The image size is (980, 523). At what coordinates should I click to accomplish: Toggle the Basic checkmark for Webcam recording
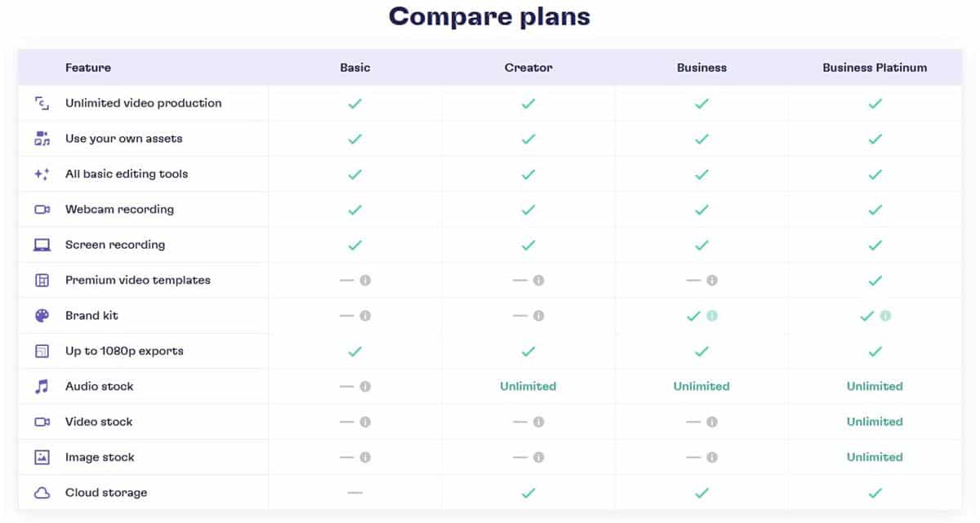tap(355, 209)
